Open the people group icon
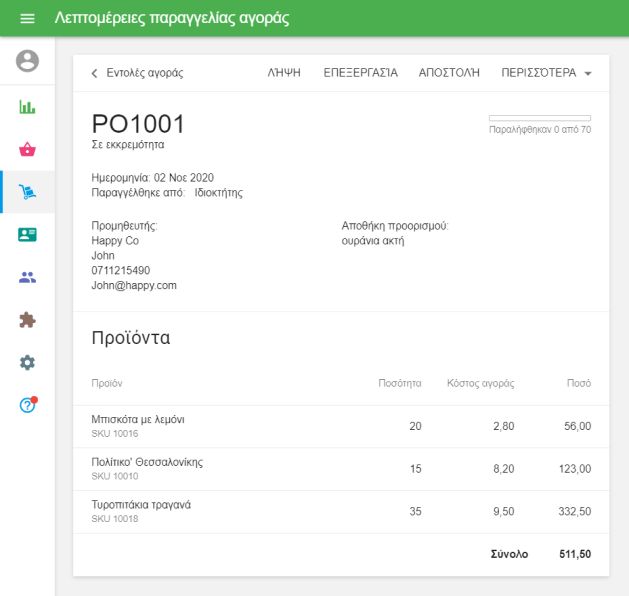 point(27,277)
